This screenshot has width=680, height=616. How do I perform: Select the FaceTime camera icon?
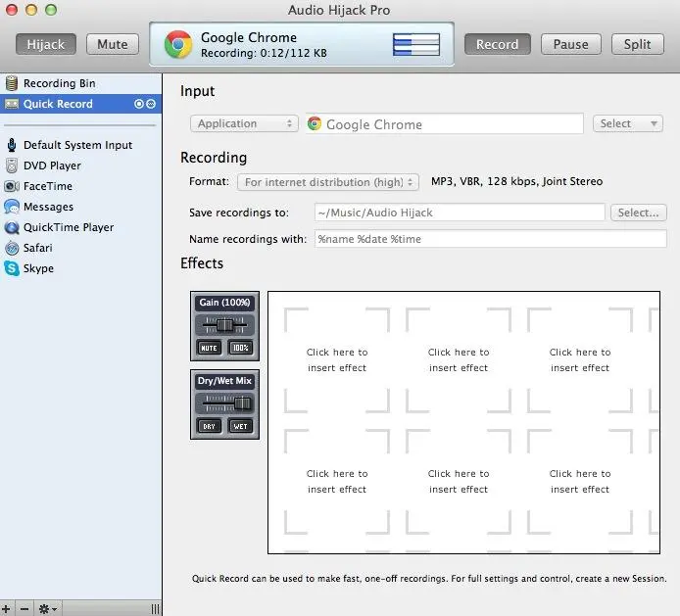pyautogui.click(x=12, y=186)
